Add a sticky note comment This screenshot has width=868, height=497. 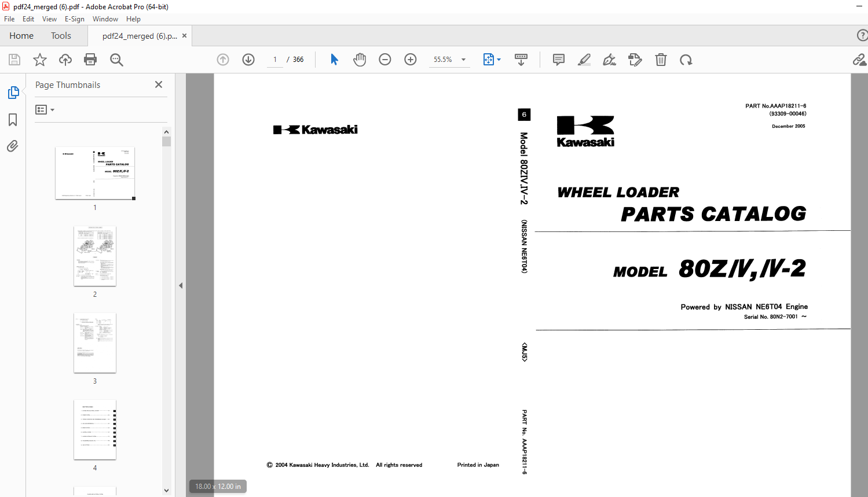(559, 60)
